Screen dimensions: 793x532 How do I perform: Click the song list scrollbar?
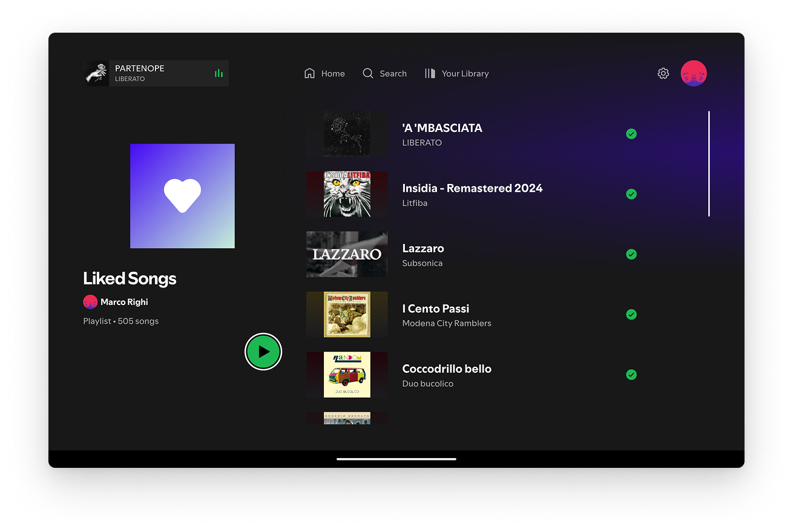(709, 163)
